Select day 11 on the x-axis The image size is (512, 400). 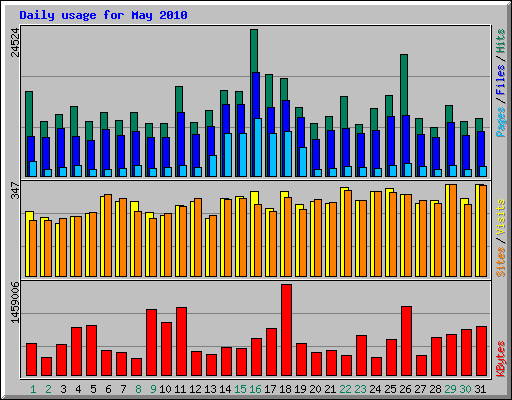pos(180,389)
